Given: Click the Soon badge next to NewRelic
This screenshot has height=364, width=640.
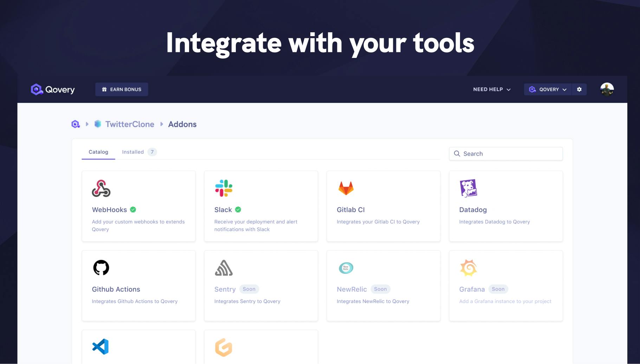Looking at the screenshot, I should click(380, 289).
